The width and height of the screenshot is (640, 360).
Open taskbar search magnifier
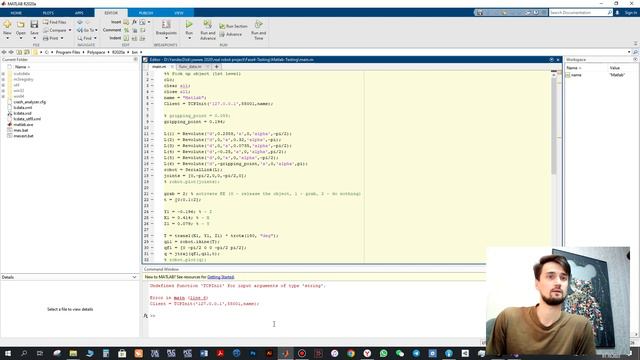(24, 353)
